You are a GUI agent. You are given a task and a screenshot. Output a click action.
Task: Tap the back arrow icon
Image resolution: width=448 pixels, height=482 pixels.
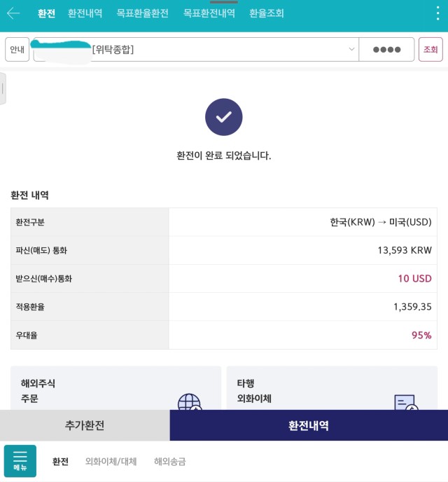(x=13, y=13)
